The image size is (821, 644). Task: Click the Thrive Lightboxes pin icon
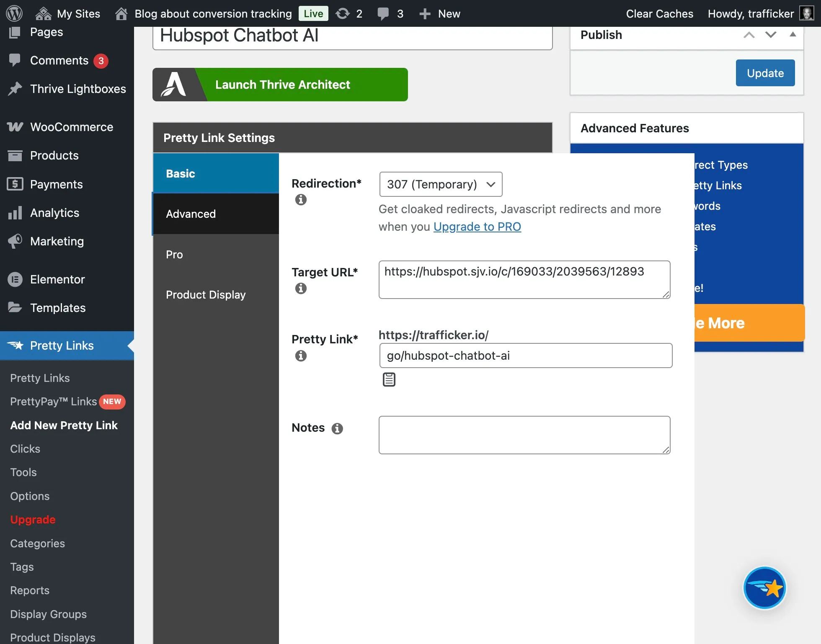coord(15,89)
